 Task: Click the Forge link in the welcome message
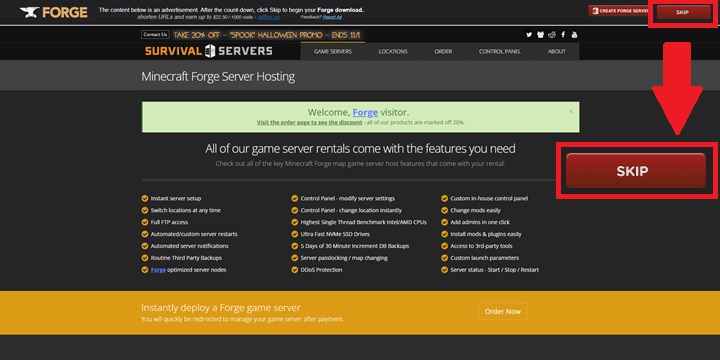[365, 112]
